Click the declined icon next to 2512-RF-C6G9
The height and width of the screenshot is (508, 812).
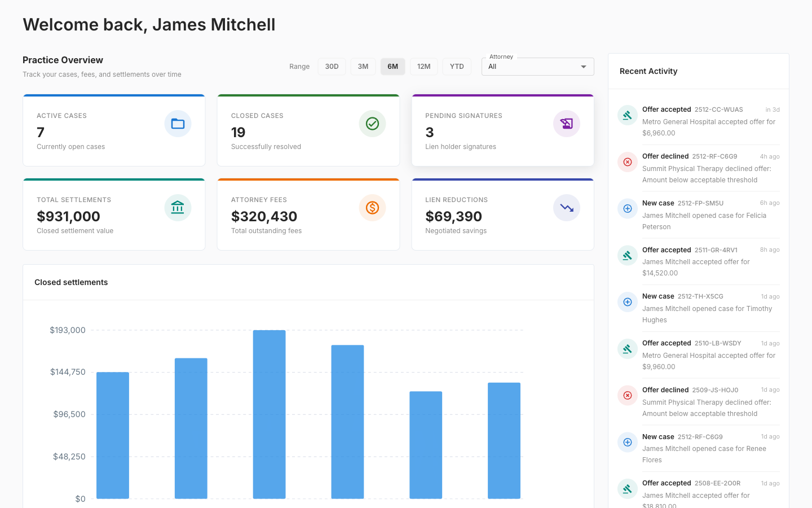click(628, 161)
